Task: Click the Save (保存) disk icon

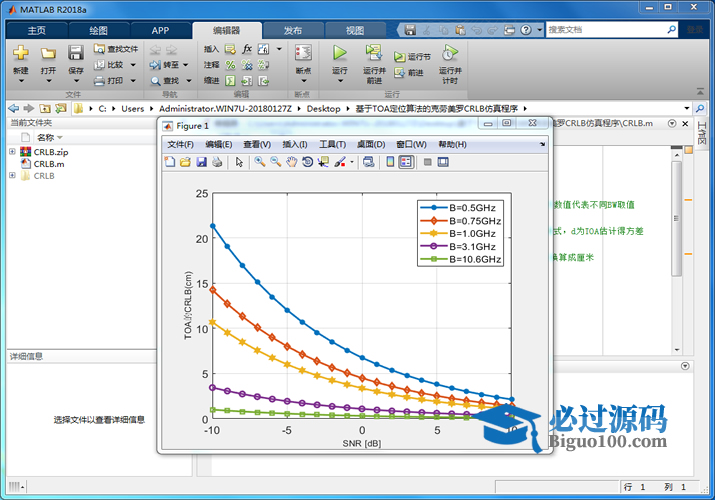Action: click(76, 53)
